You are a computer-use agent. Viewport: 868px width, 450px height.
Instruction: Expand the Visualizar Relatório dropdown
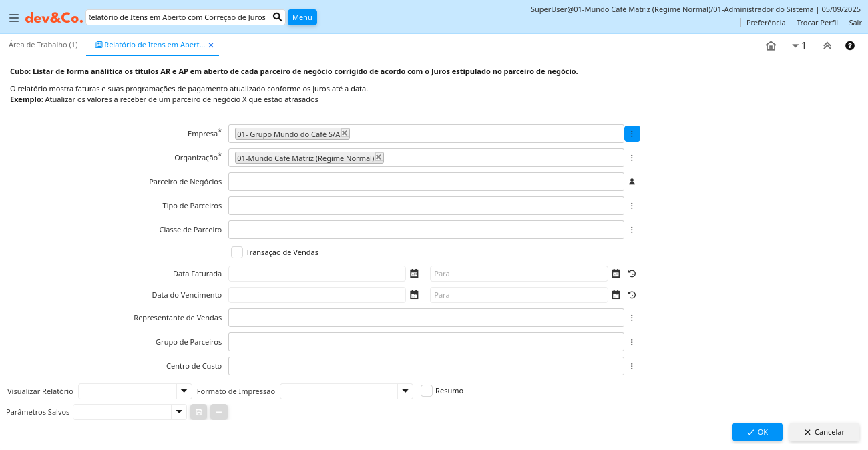(184, 391)
